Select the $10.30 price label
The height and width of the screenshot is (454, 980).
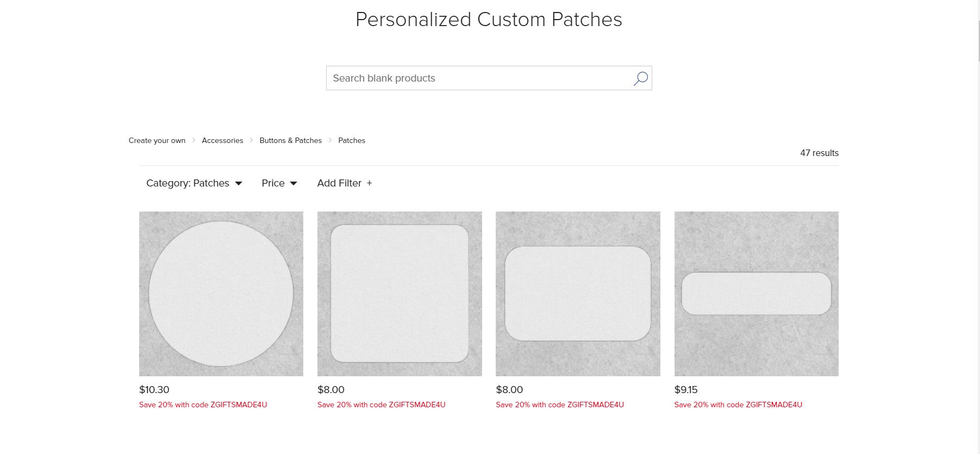point(154,390)
